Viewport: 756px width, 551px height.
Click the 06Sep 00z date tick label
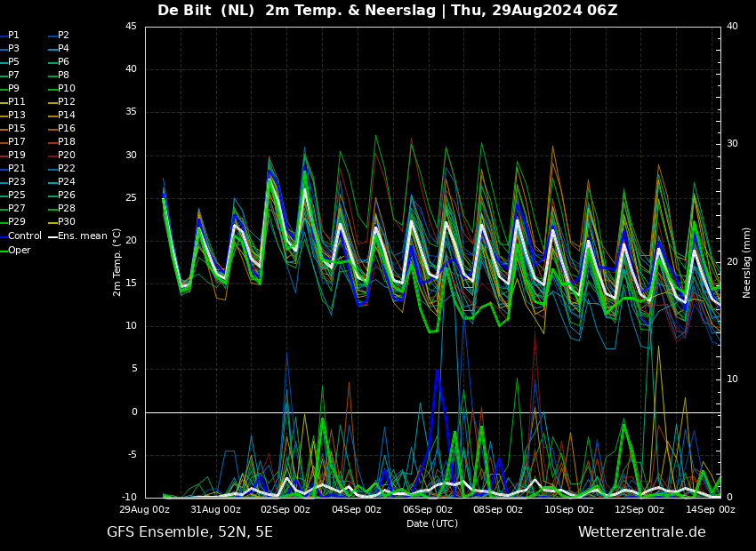(x=428, y=509)
